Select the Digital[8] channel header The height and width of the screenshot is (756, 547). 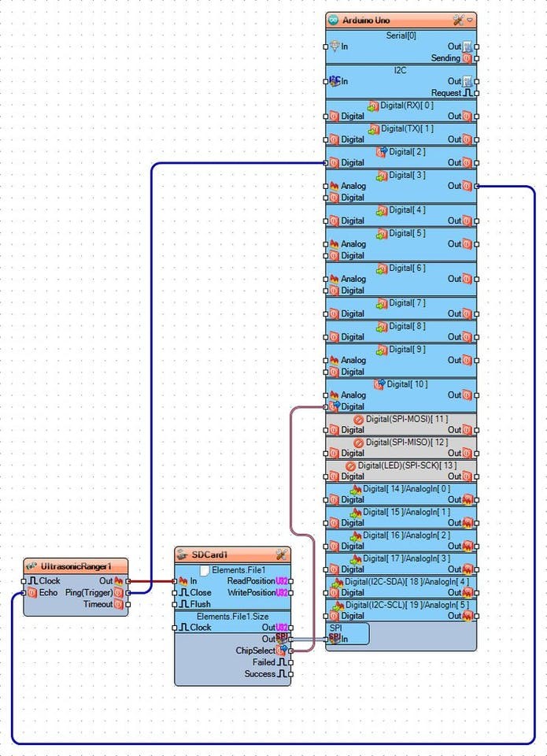(x=401, y=326)
